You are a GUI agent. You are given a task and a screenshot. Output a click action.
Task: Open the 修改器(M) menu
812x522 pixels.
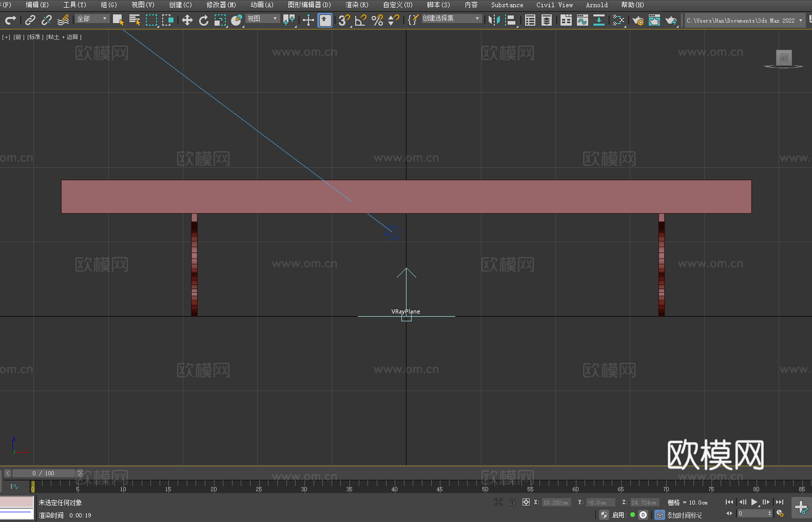pyautogui.click(x=221, y=5)
